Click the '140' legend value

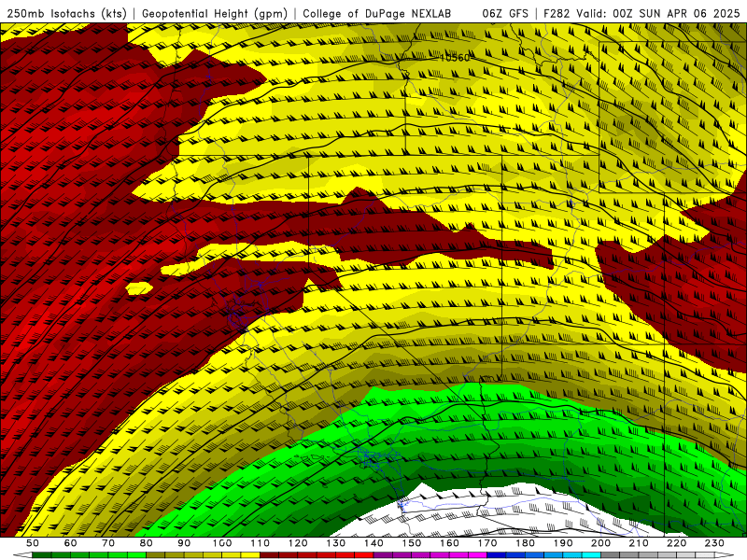pos(373,543)
